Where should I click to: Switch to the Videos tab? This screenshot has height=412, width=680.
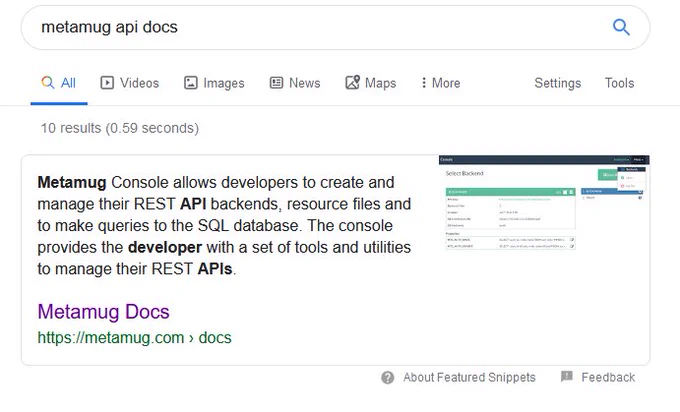click(x=130, y=83)
